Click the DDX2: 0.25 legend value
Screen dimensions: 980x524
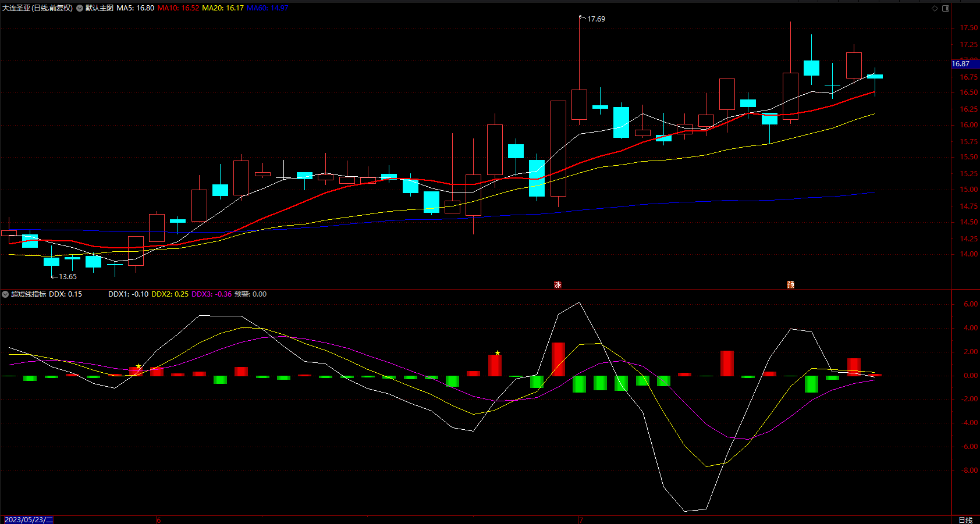pyautogui.click(x=170, y=294)
